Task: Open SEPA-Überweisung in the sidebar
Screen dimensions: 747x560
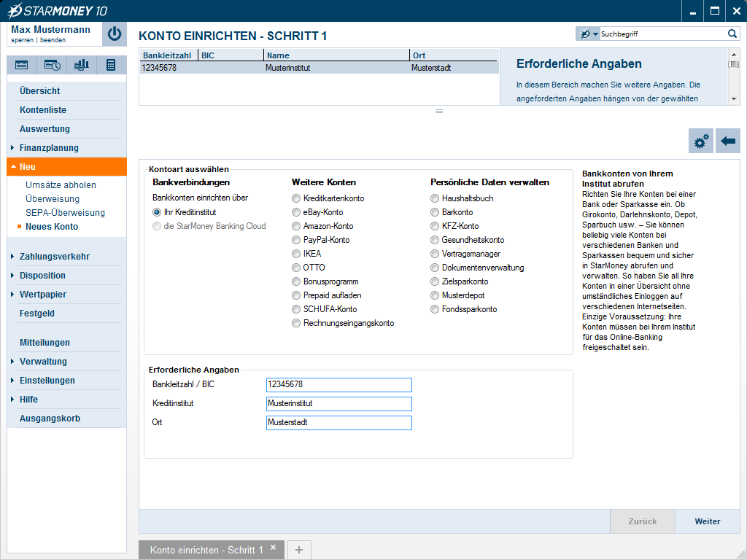Action: [x=65, y=213]
